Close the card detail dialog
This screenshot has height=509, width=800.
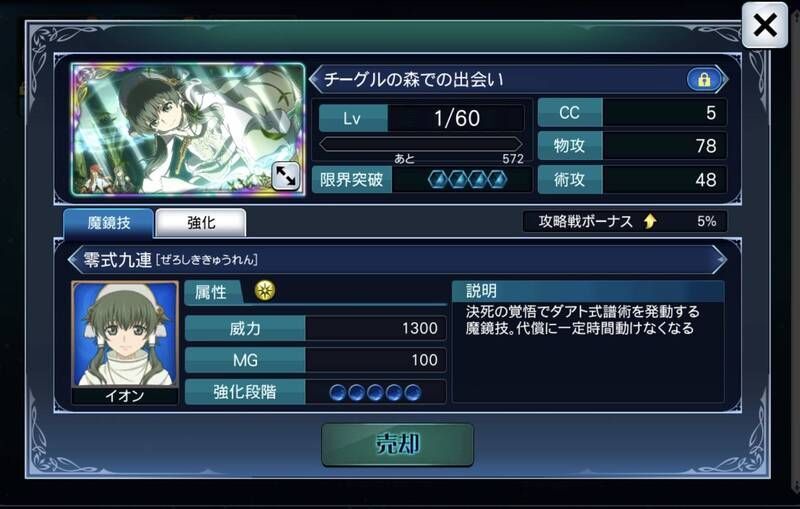tap(764, 25)
